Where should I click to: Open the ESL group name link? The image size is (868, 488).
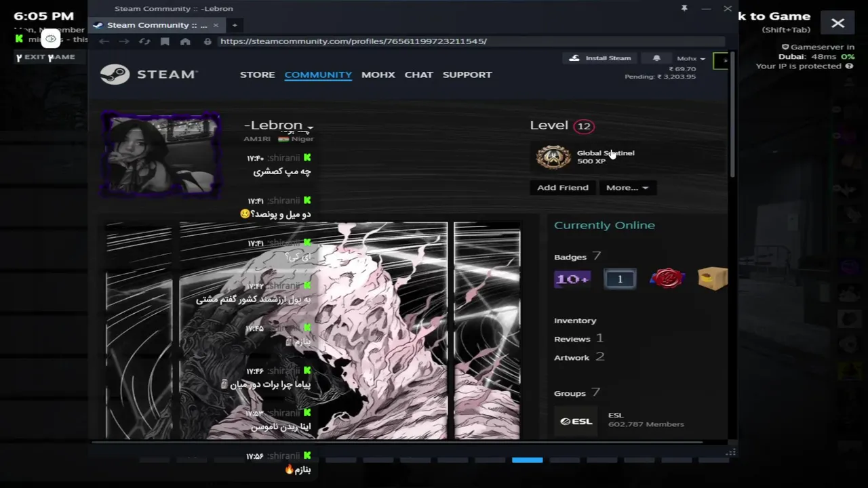pos(616,415)
